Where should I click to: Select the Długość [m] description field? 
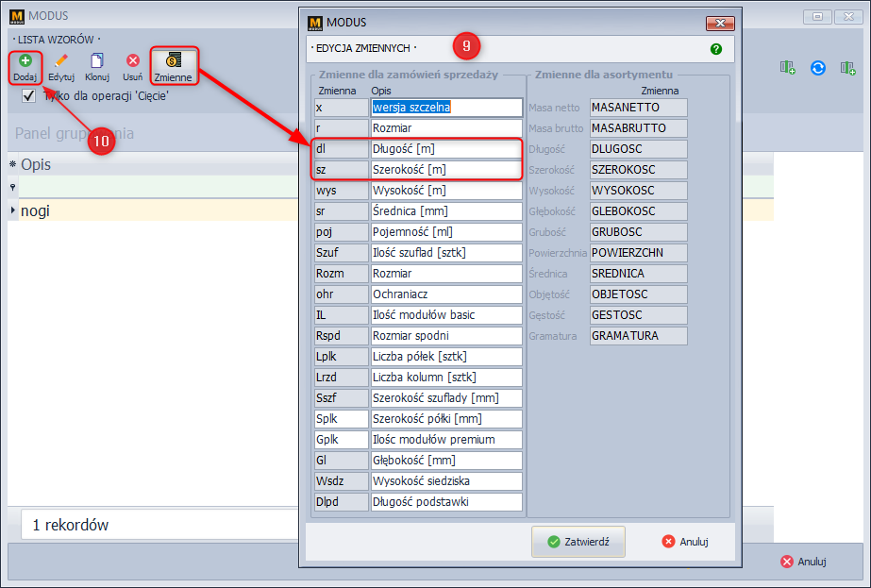(x=445, y=149)
